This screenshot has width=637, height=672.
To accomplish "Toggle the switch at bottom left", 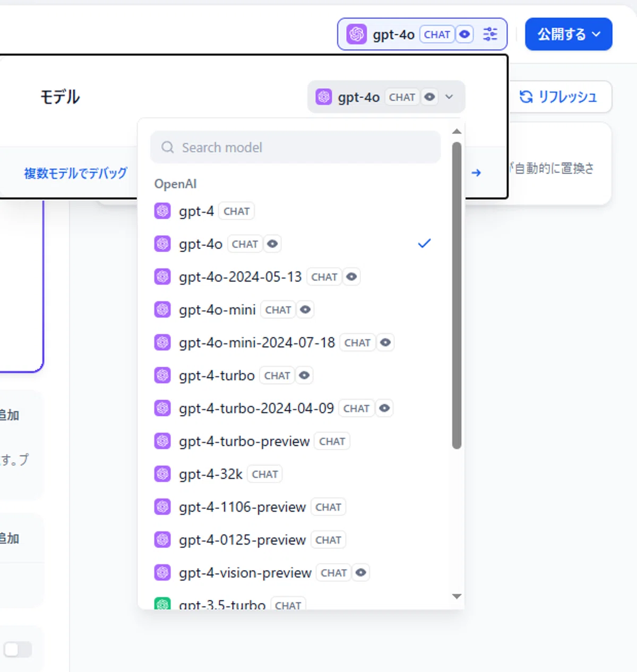I will [18, 649].
